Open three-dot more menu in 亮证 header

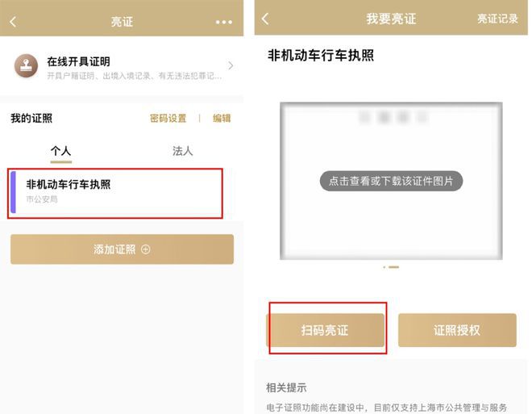click(224, 22)
